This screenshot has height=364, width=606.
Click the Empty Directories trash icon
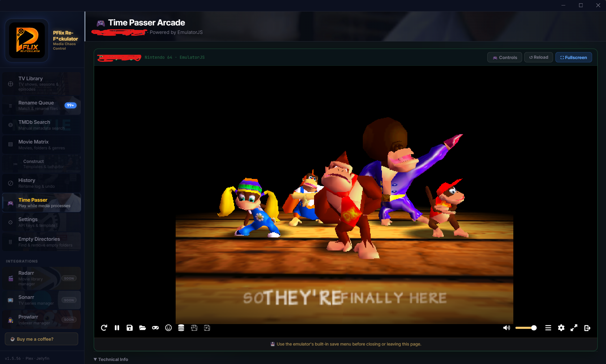(x=11, y=242)
